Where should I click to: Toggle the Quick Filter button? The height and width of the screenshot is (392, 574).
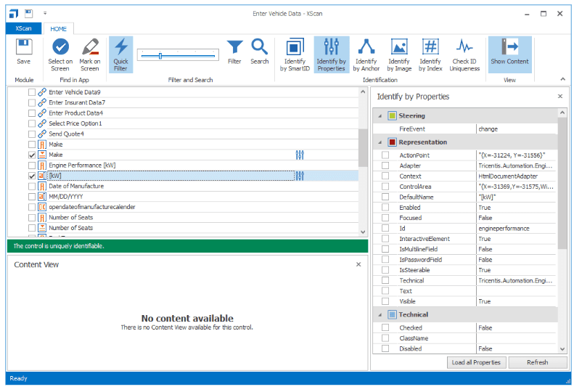point(120,54)
